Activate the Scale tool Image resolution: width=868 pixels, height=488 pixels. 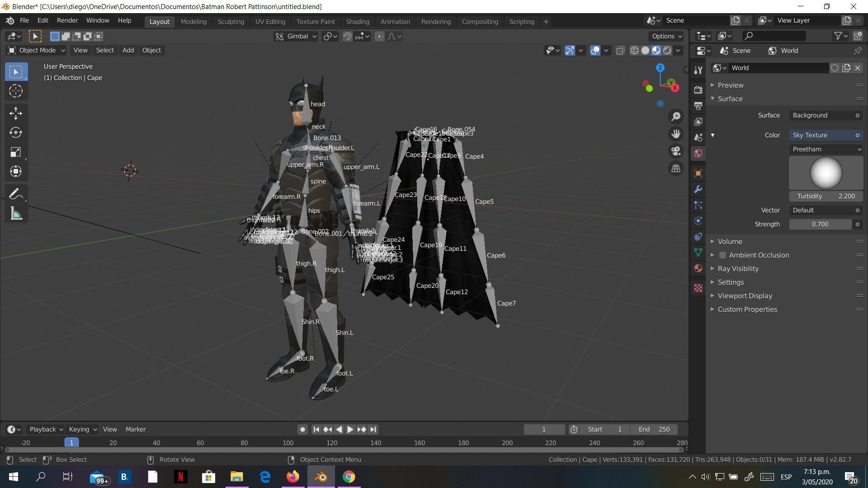coord(16,152)
